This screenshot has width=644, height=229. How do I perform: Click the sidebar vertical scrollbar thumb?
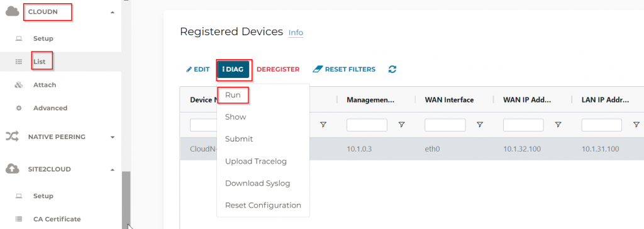coord(126,199)
